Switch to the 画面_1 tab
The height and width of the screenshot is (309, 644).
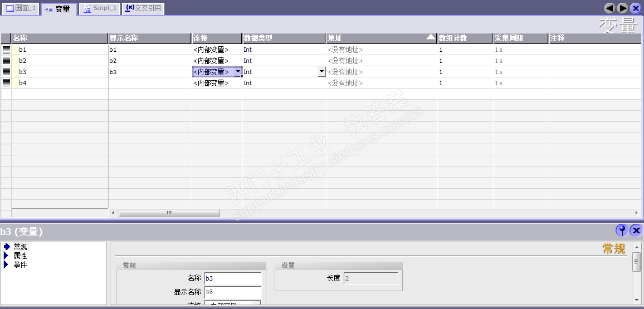click(x=21, y=8)
